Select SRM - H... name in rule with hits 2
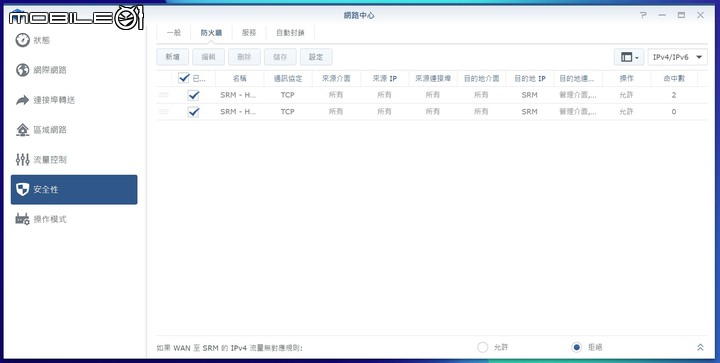720x363 pixels. click(238, 95)
